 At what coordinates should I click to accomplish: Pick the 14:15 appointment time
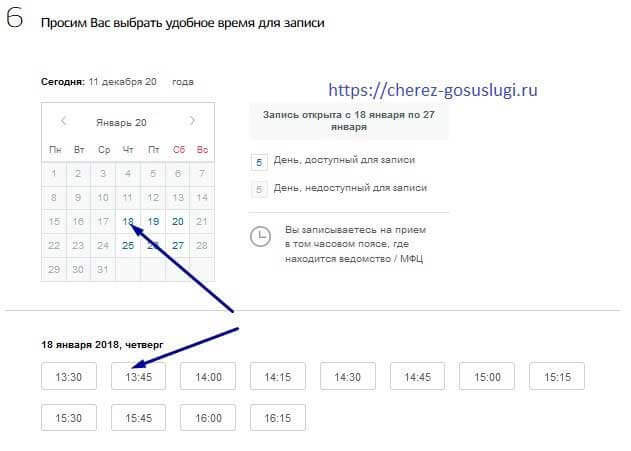tap(278, 377)
